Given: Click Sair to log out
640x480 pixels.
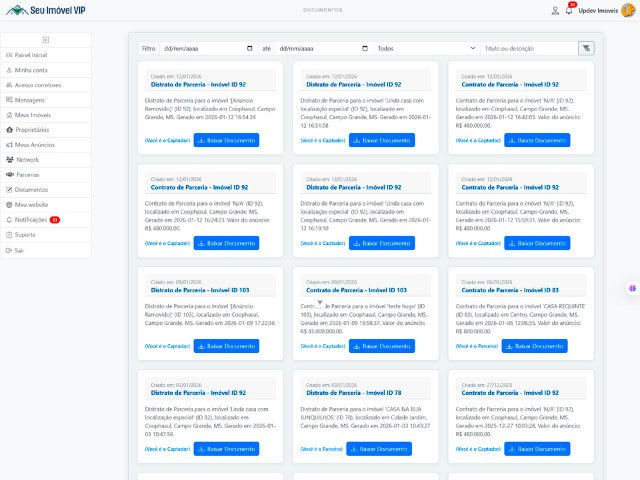Looking at the screenshot, I should pos(19,250).
